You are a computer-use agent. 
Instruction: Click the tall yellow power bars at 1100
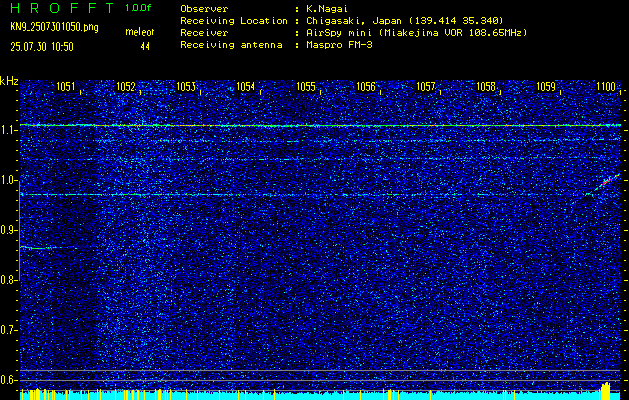tap(605, 390)
